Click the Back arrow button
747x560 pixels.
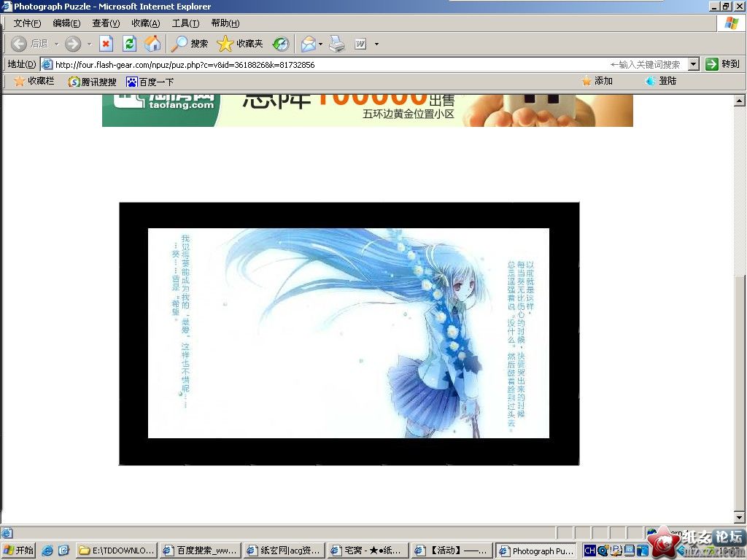click(18, 44)
